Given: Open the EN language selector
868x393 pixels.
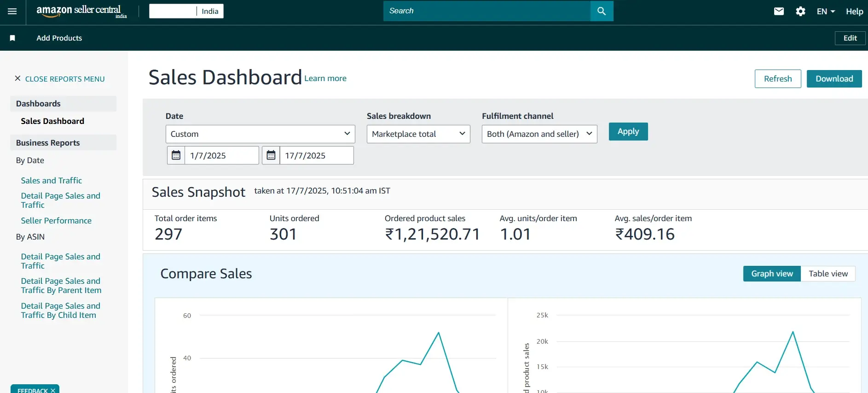Looking at the screenshot, I should point(826,12).
